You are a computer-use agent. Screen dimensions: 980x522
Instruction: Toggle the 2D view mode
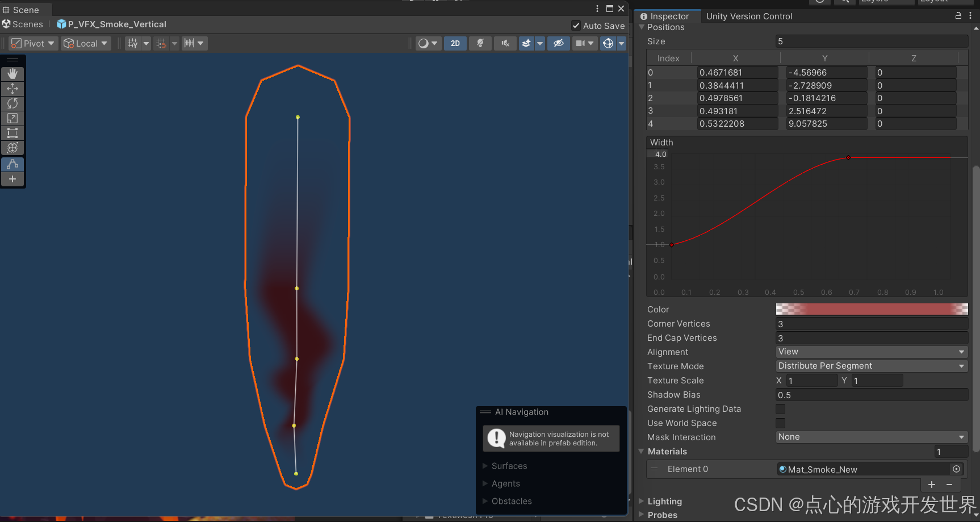(455, 43)
